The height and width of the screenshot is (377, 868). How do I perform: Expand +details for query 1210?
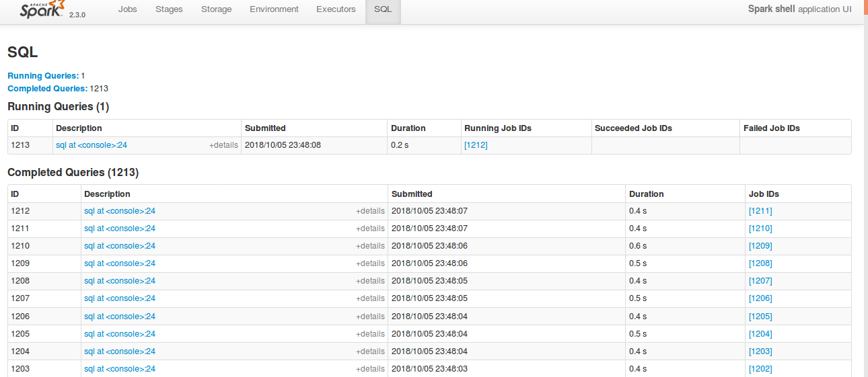click(x=371, y=246)
